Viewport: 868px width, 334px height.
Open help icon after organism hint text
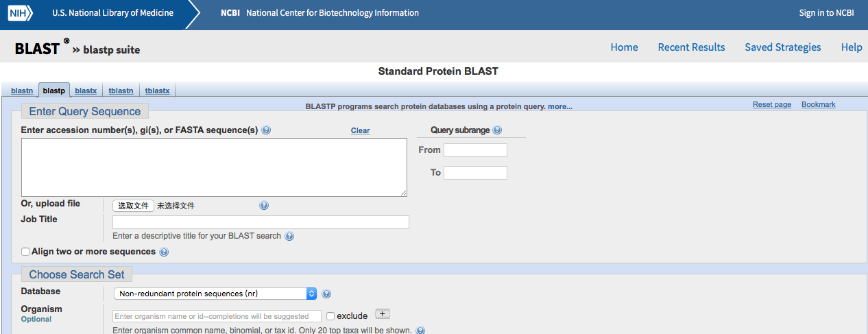coord(420,331)
